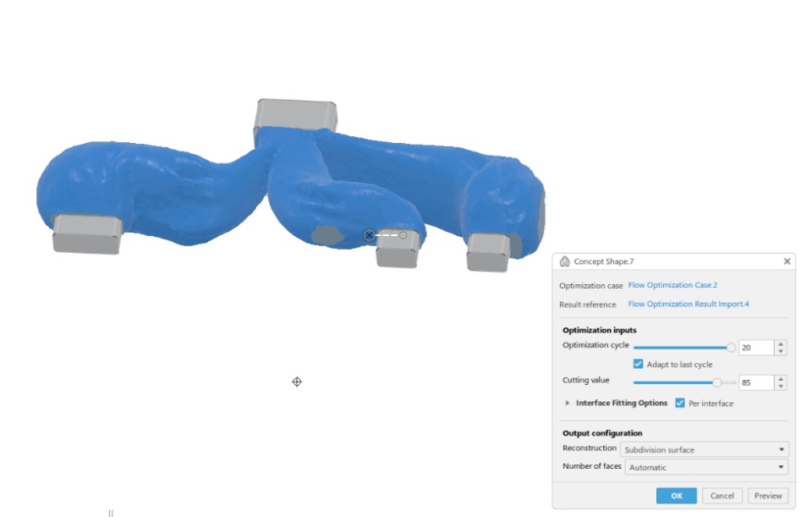Click the circular end handle of manipulator
The height and width of the screenshot is (517, 812).
(403, 235)
